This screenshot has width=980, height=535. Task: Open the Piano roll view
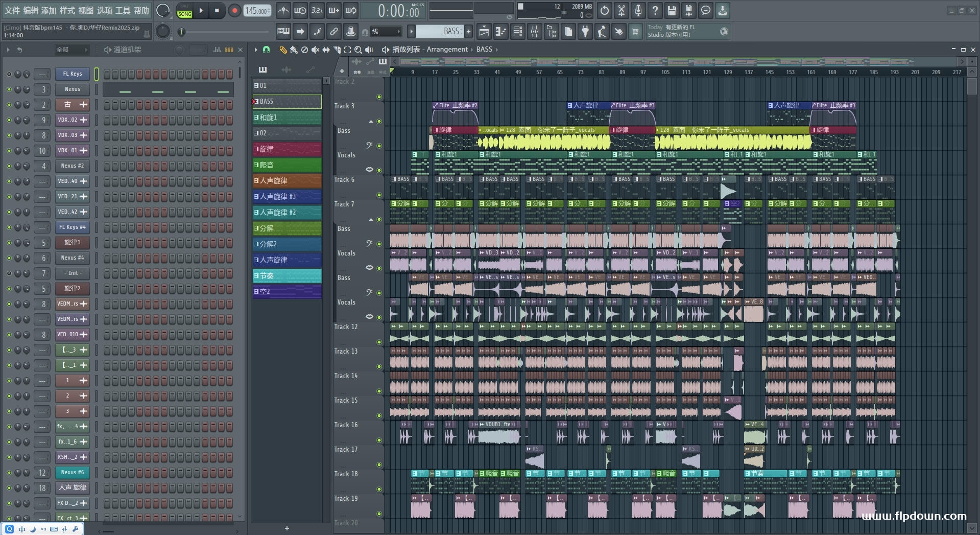tap(500, 32)
